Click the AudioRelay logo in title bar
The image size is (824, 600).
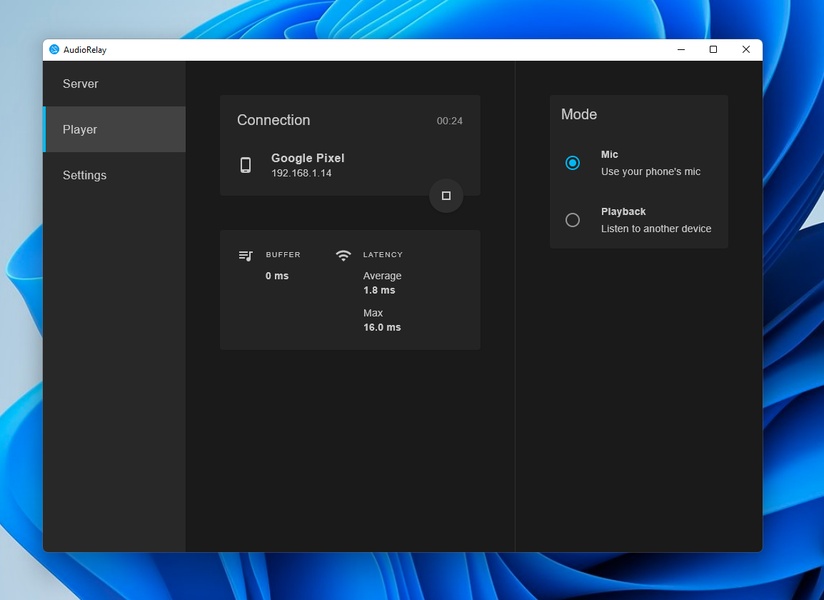coord(54,49)
